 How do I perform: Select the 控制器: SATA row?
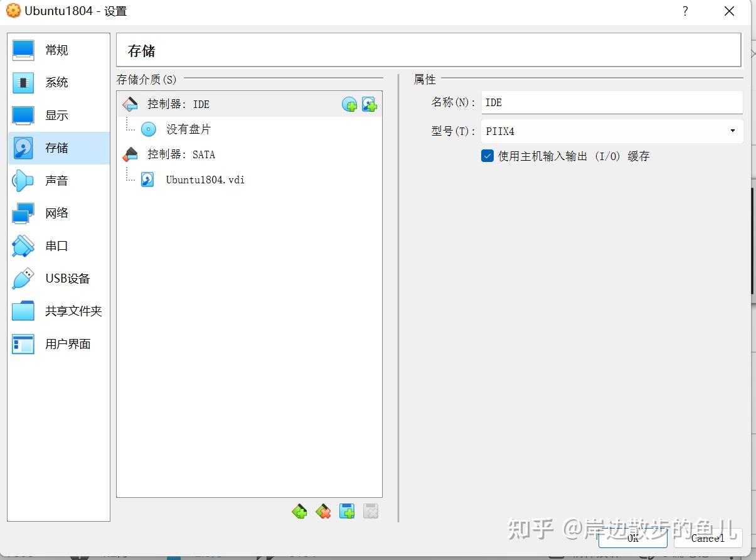249,154
